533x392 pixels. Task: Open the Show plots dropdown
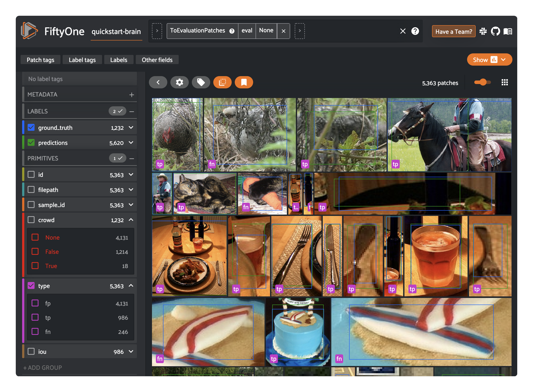(x=489, y=59)
